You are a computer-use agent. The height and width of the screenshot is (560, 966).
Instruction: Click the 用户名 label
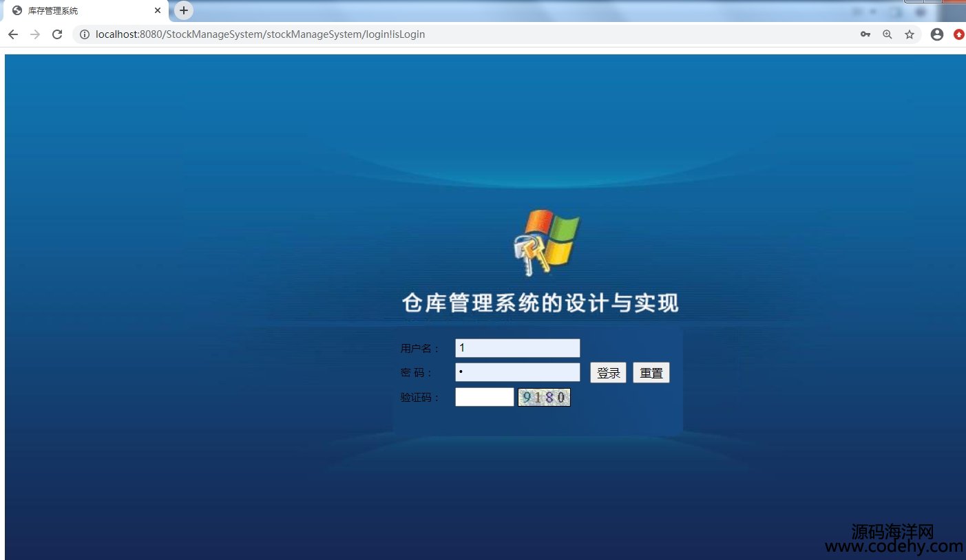420,349
